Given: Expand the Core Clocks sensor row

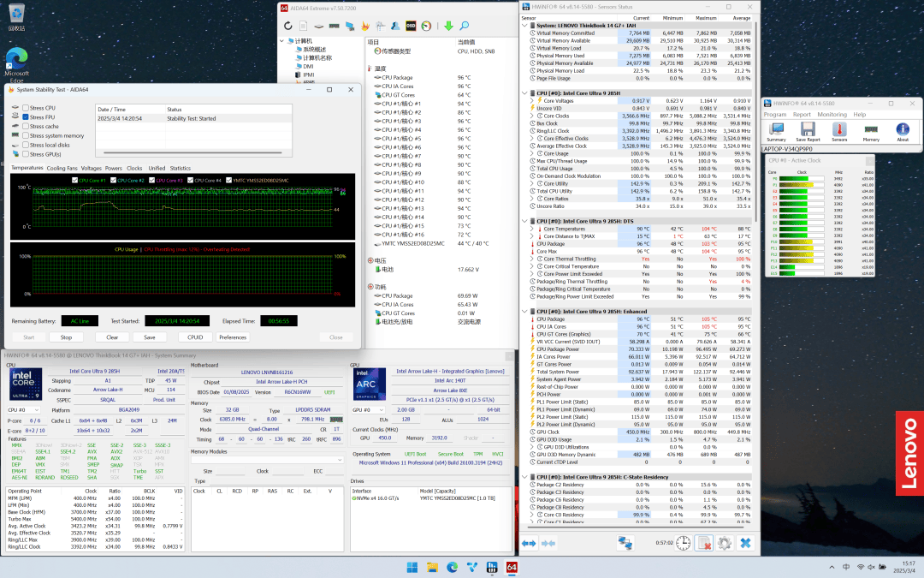Looking at the screenshot, I should tap(531, 116).
